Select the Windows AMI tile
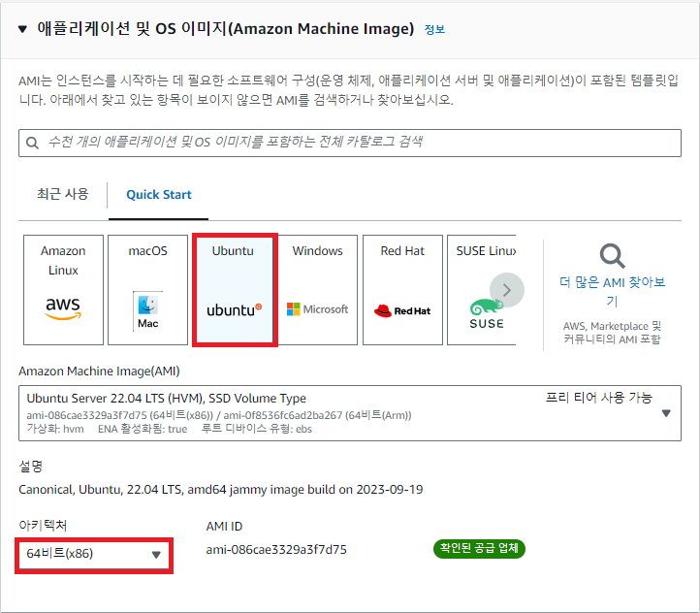 (x=317, y=290)
